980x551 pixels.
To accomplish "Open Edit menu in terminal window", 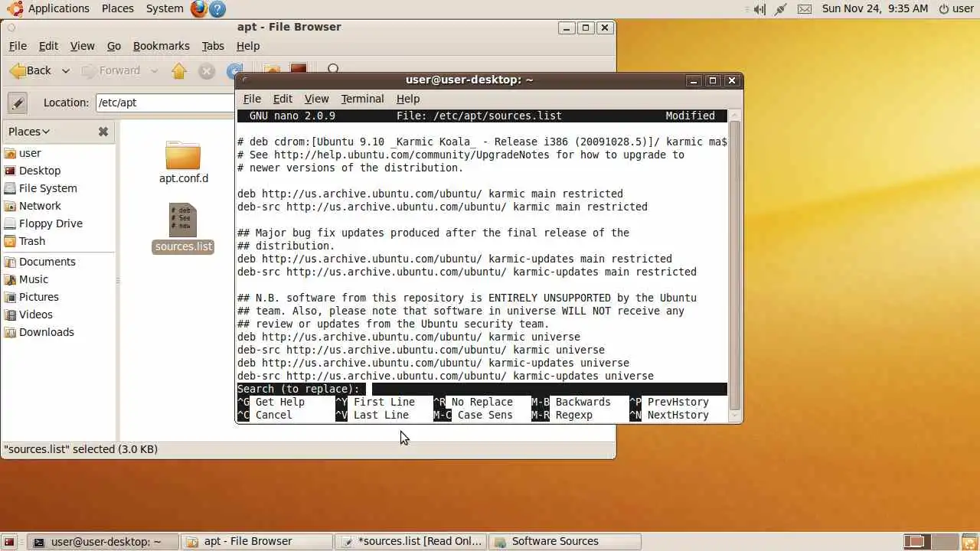I will (283, 99).
